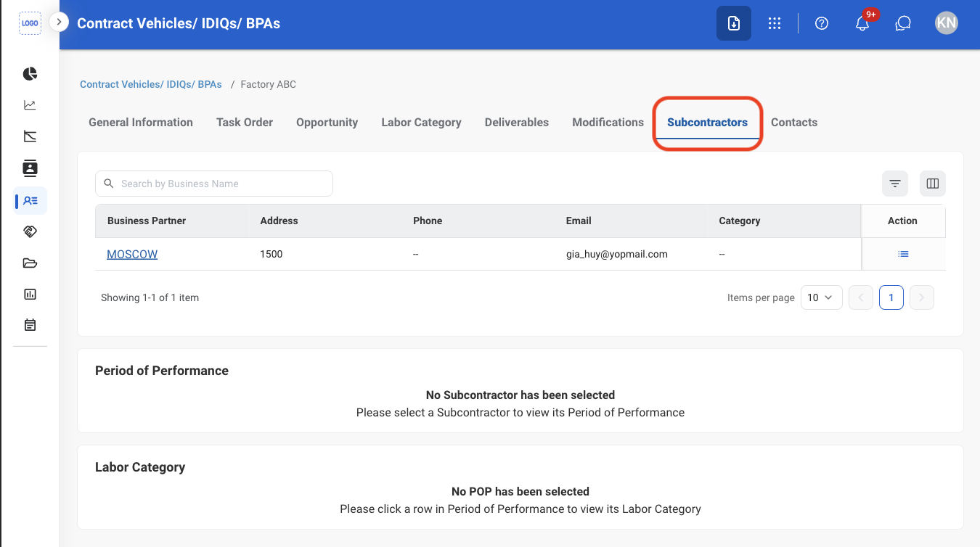
Task: Select the Subcontractors tab
Action: coord(708,123)
